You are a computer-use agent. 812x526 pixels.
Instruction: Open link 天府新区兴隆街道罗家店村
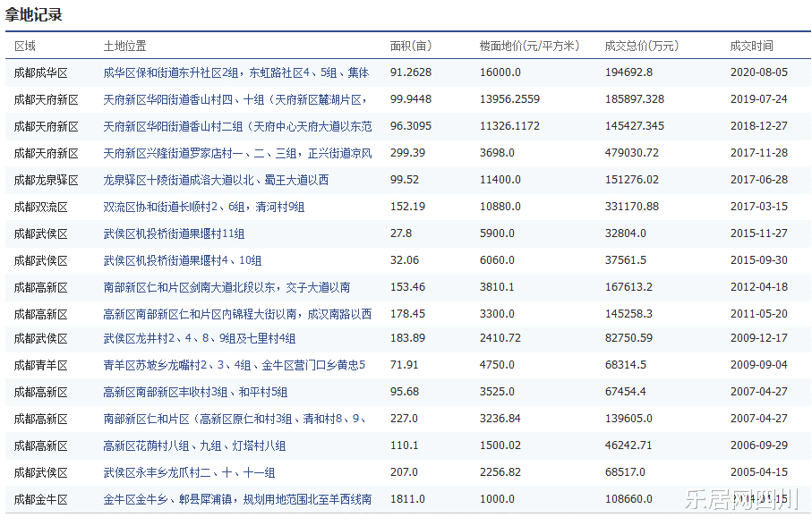click(x=237, y=154)
